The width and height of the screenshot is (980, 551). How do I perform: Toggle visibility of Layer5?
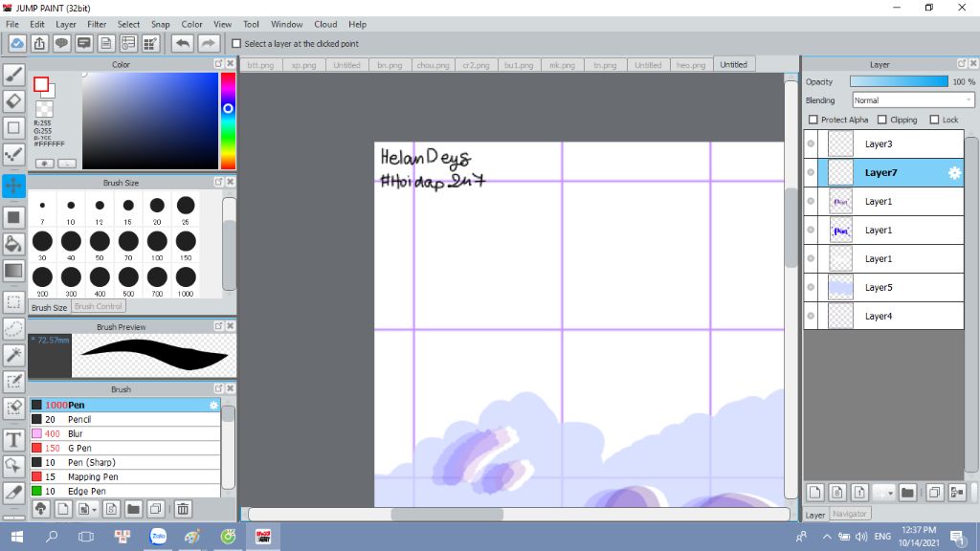[x=811, y=287]
